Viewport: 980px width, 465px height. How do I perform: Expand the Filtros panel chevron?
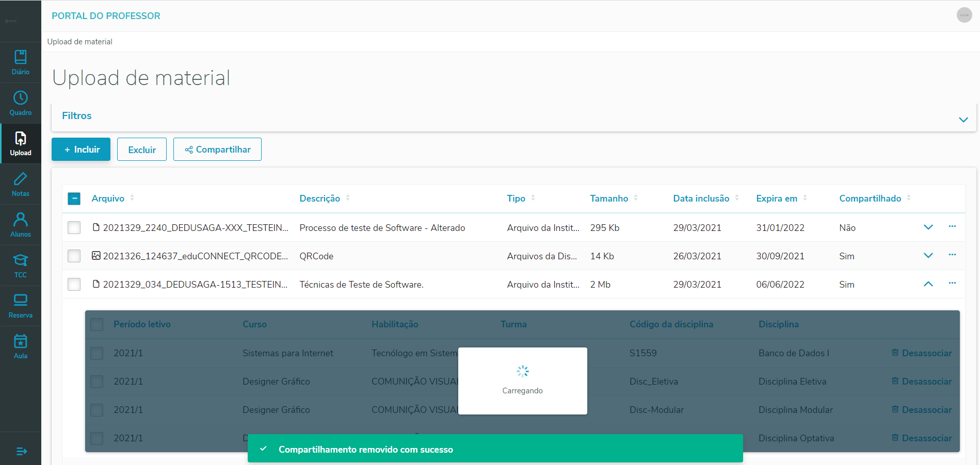pos(963,120)
